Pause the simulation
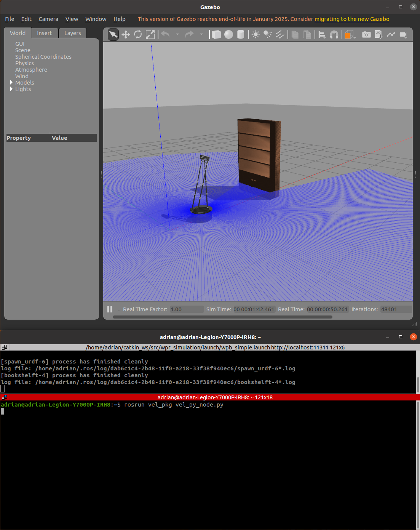Viewport: 420px width, 530px height. 110,309
